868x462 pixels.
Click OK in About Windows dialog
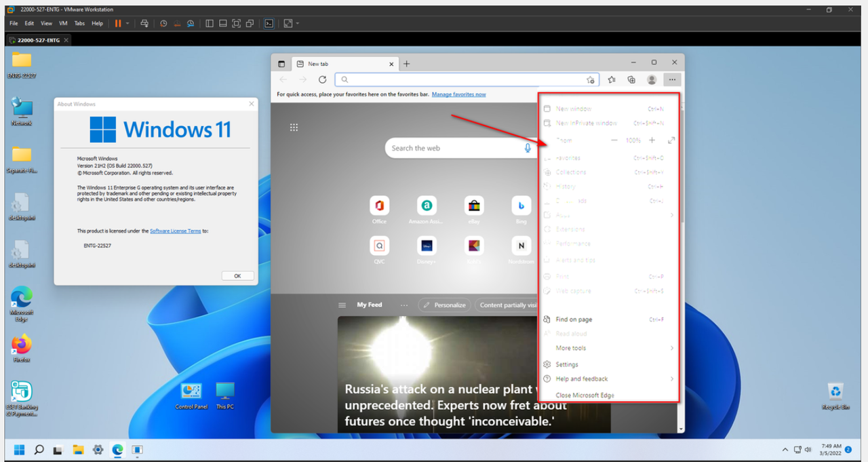pos(237,276)
